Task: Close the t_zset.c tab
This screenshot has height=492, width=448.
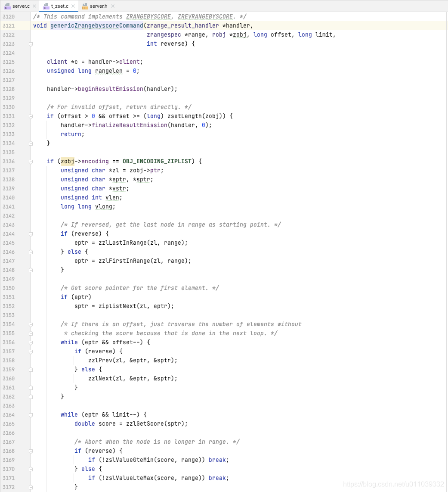Action: [x=73, y=6]
